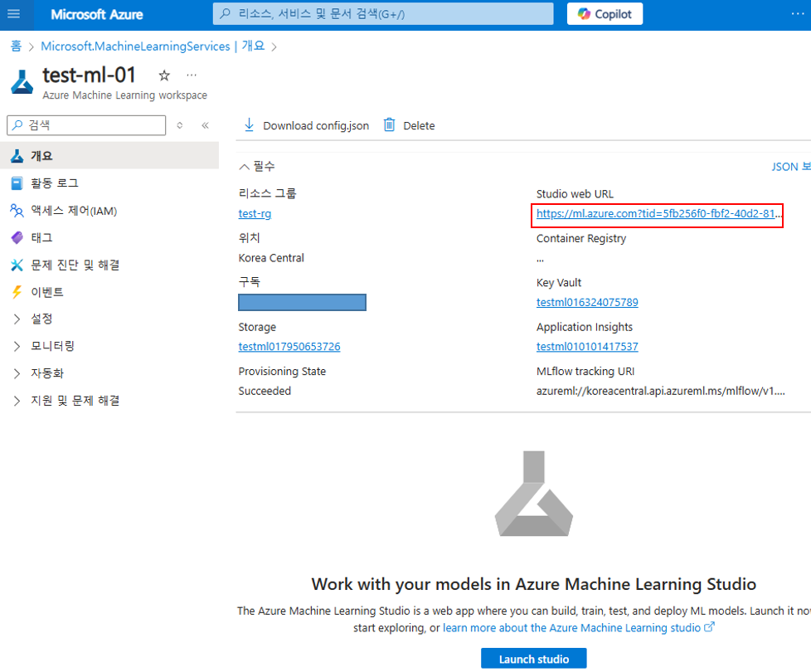Viewport: 811px width, 672px height.
Task: Click the sidebar expand/collapse arrows icon
Action: (x=179, y=125)
